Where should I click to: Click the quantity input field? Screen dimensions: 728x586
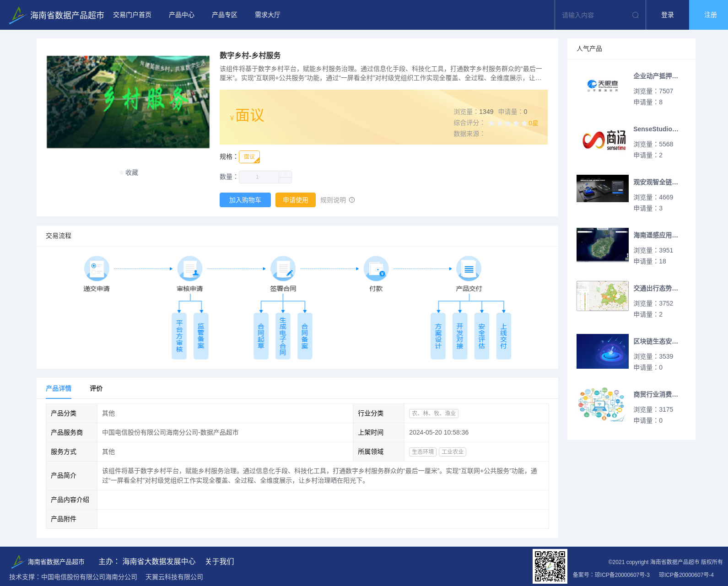point(259,177)
